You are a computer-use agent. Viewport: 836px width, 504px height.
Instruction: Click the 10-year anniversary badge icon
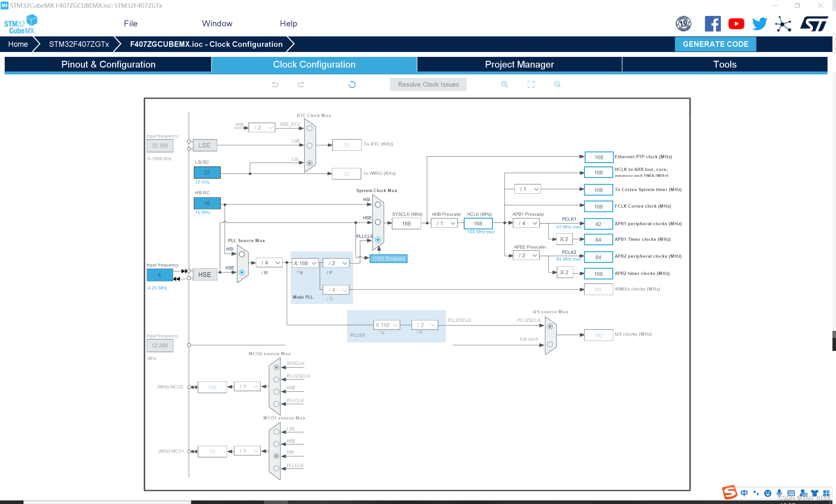(683, 24)
